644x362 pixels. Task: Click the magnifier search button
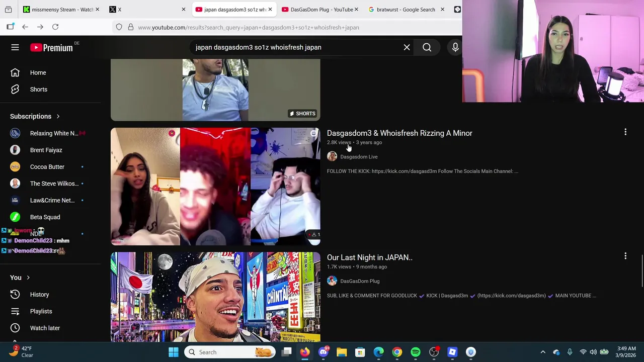pos(427,47)
